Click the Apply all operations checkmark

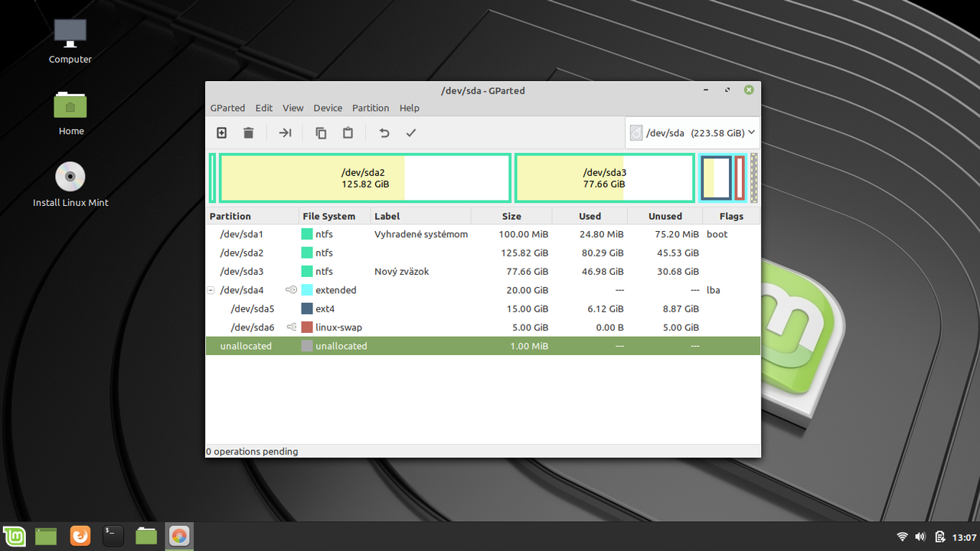tap(411, 133)
